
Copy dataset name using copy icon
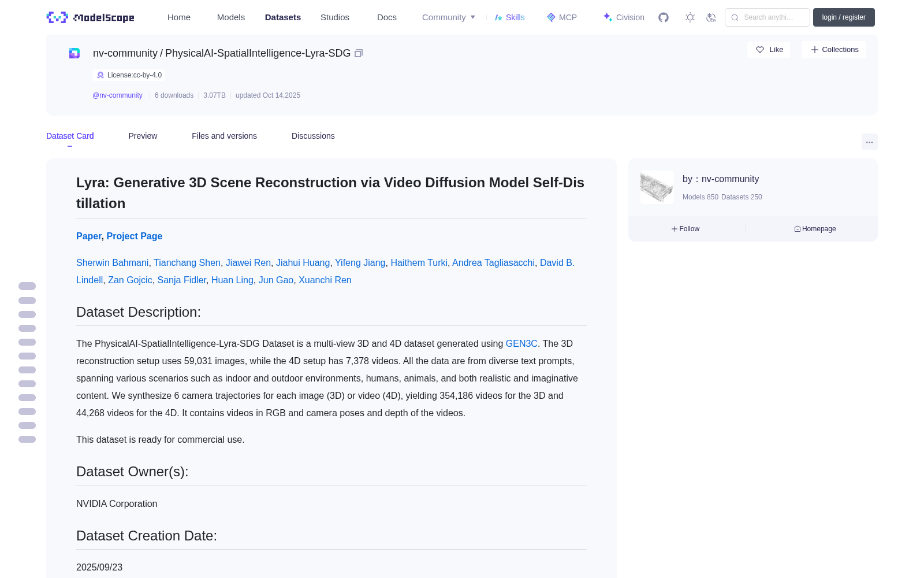359,53
